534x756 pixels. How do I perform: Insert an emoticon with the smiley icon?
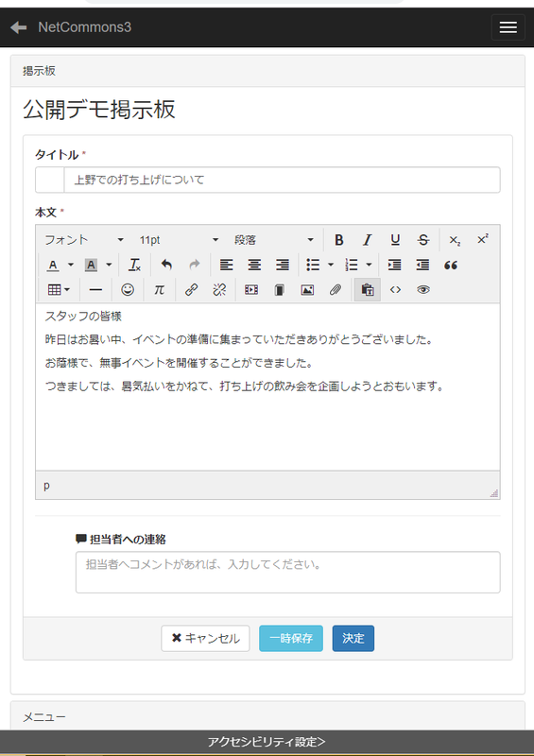[128, 289]
